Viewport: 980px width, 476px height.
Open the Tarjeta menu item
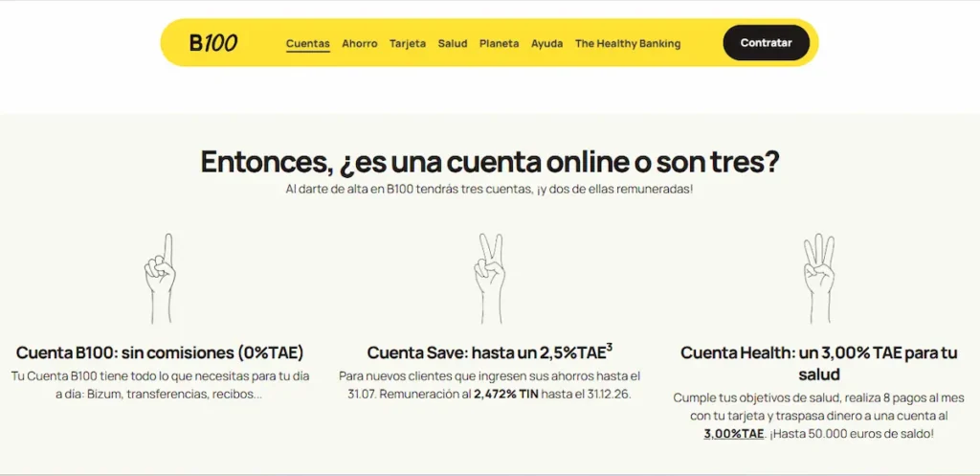408,44
